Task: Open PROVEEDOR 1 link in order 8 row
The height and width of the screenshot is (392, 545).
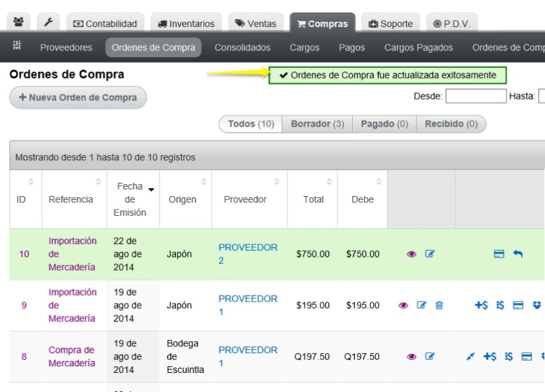Action: [x=248, y=356]
